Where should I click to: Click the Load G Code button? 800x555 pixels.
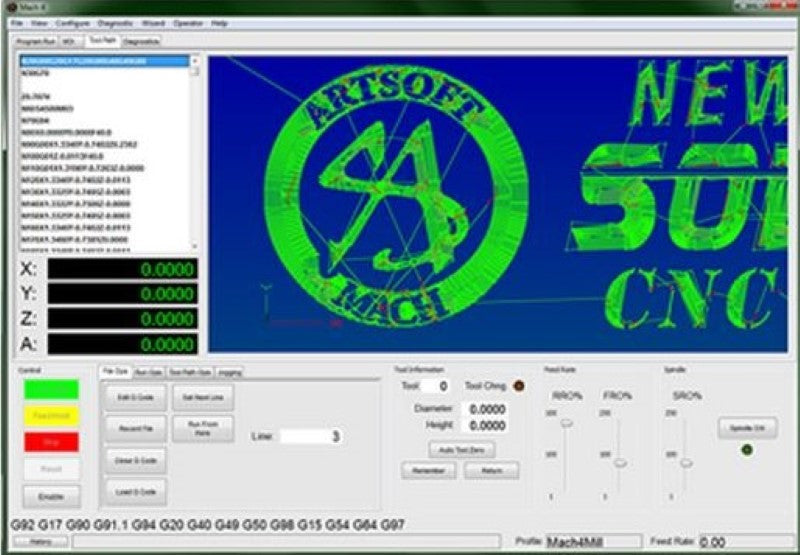click(136, 492)
